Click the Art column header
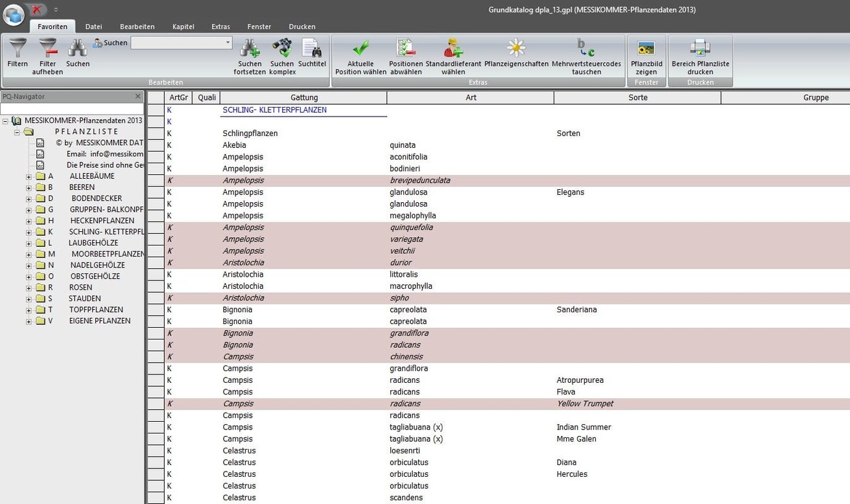The image size is (850, 504). (471, 98)
